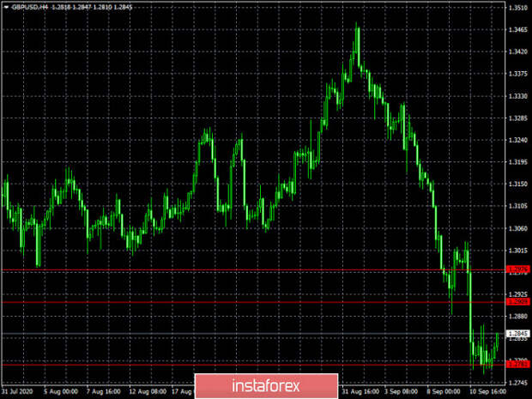Click the topmost red horizontal level line
This screenshot has height=399, width=532.
click(x=253, y=270)
